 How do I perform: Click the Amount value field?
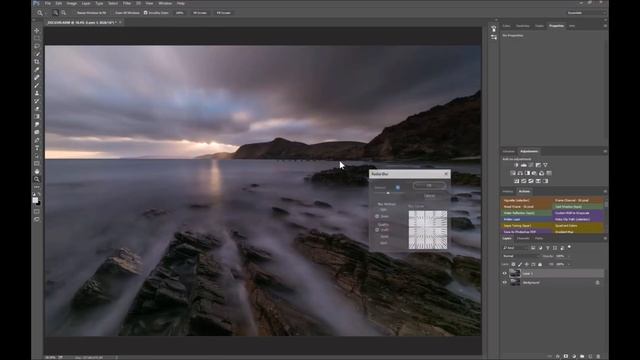click(398, 187)
